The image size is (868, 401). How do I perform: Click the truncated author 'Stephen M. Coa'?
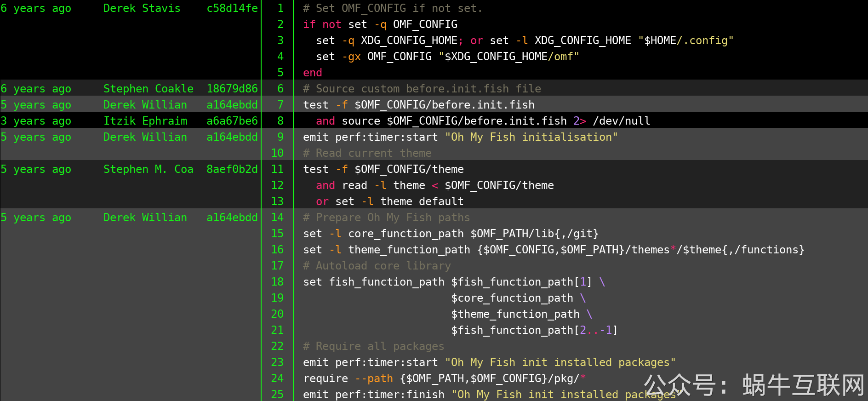pyautogui.click(x=148, y=169)
